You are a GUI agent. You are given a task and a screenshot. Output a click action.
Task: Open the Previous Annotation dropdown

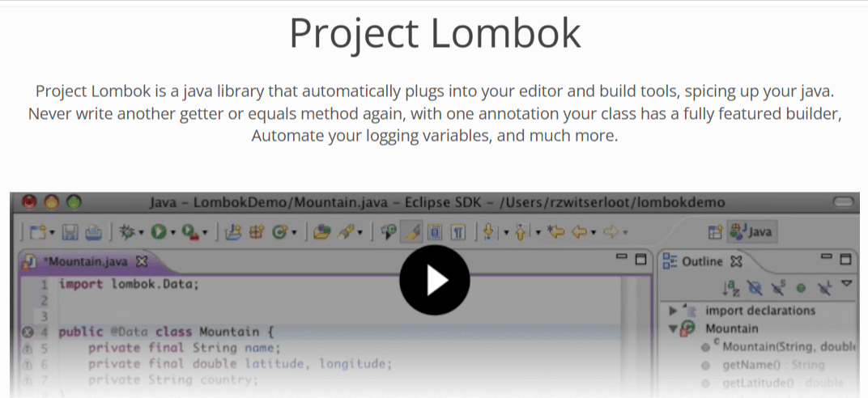(538, 233)
